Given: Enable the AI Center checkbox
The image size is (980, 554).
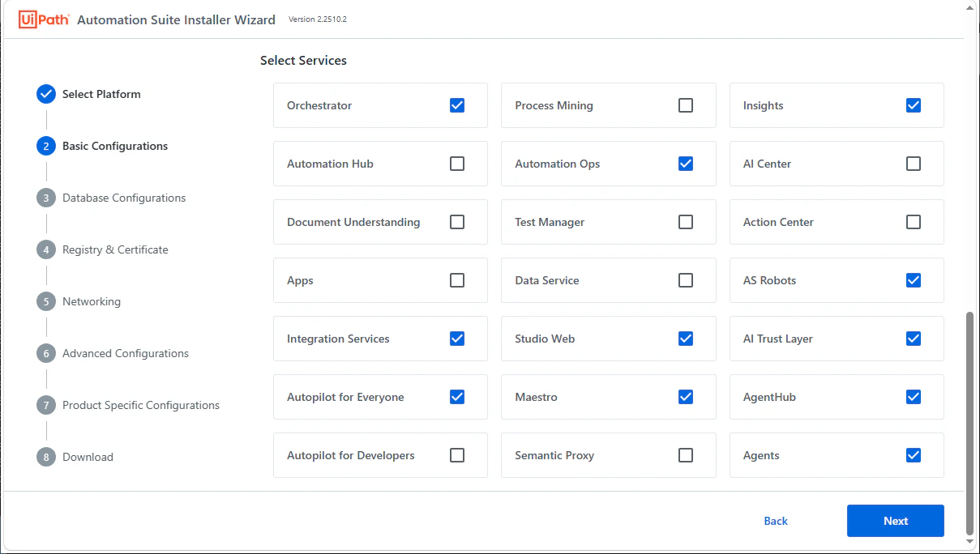Looking at the screenshot, I should point(914,164).
